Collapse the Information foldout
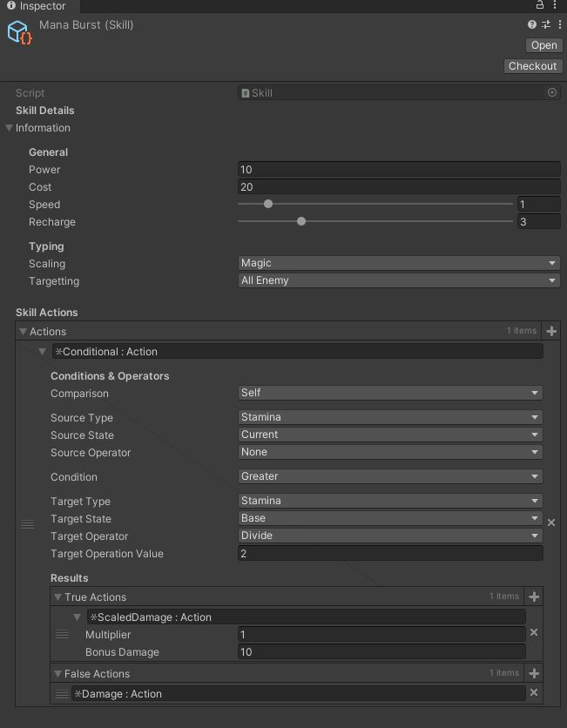 (9, 128)
